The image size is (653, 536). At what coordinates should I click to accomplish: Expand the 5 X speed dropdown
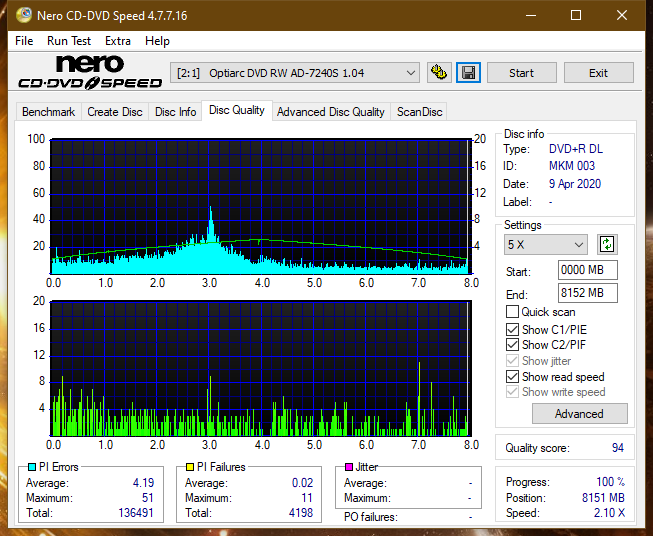(546, 244)
